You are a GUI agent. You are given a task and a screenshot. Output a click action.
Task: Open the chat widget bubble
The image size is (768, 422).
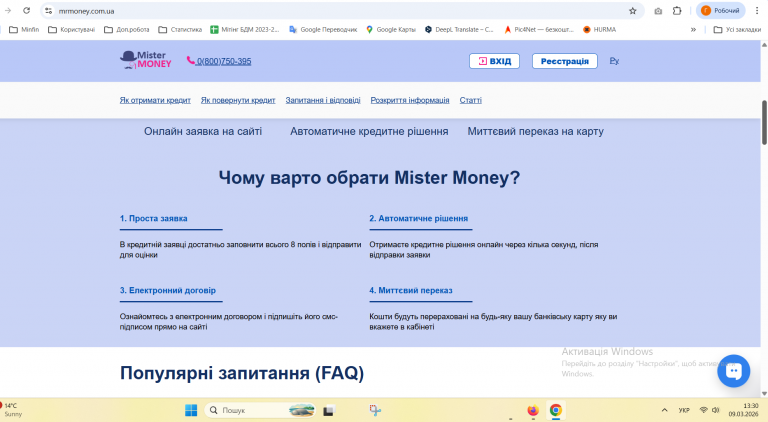733,371
